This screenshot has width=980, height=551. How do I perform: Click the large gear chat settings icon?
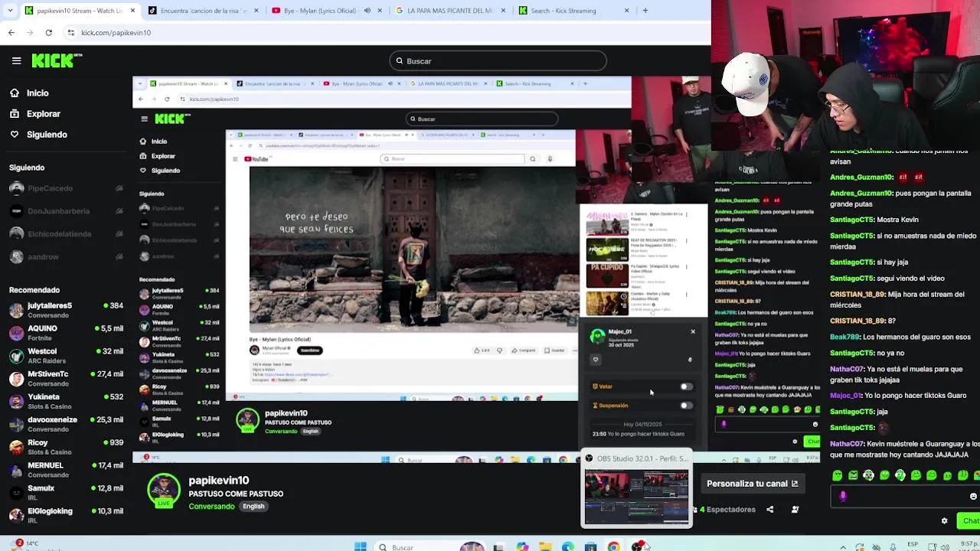point(944,521)
